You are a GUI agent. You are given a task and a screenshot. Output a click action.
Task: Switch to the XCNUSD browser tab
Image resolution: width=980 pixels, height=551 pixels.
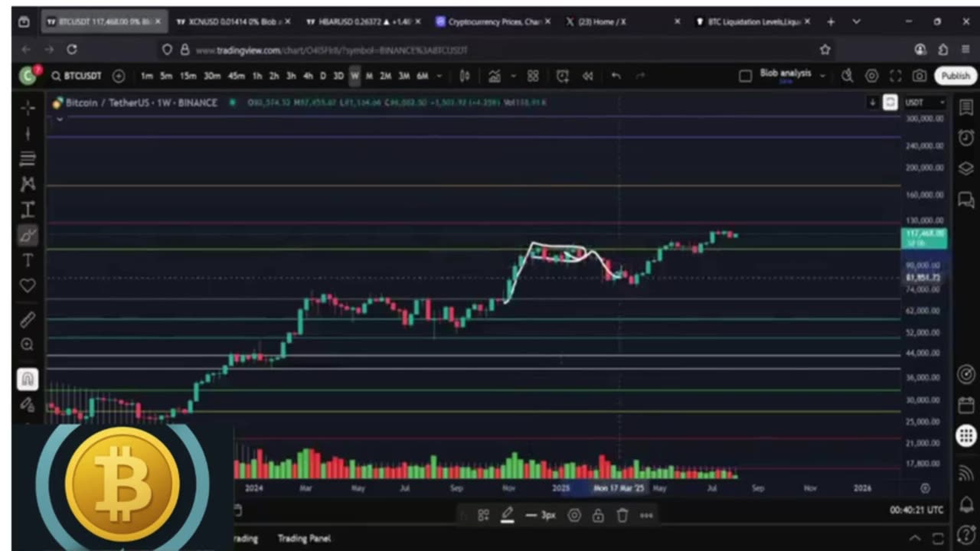click(x=234, y=22)
